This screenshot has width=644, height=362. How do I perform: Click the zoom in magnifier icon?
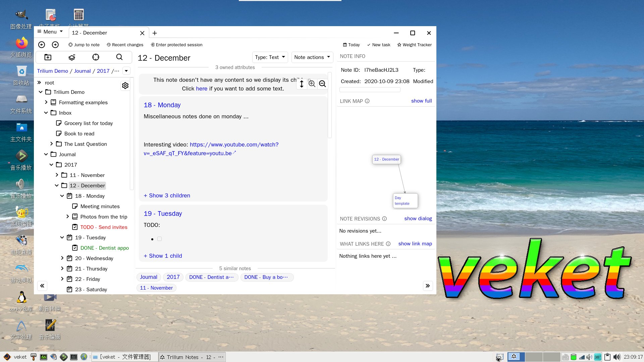312,84
